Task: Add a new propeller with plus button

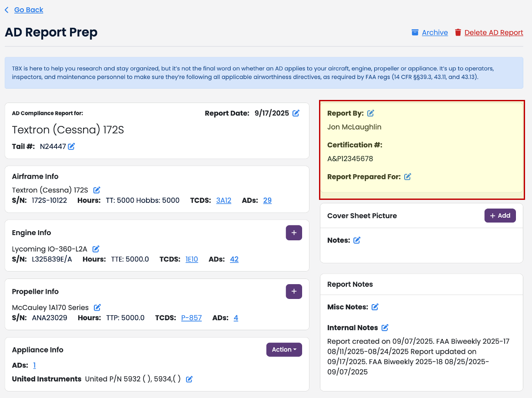Action: click(x=294, y=292)
